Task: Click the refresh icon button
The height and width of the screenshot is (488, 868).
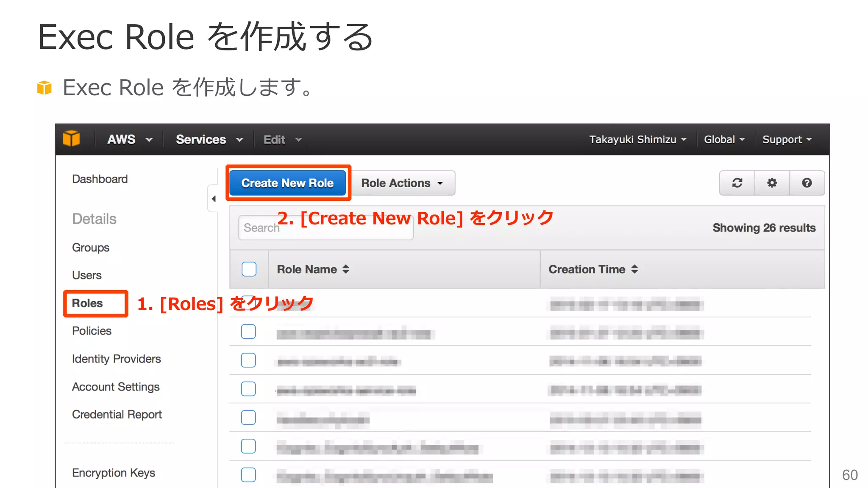Action: [x=737, y=183]
